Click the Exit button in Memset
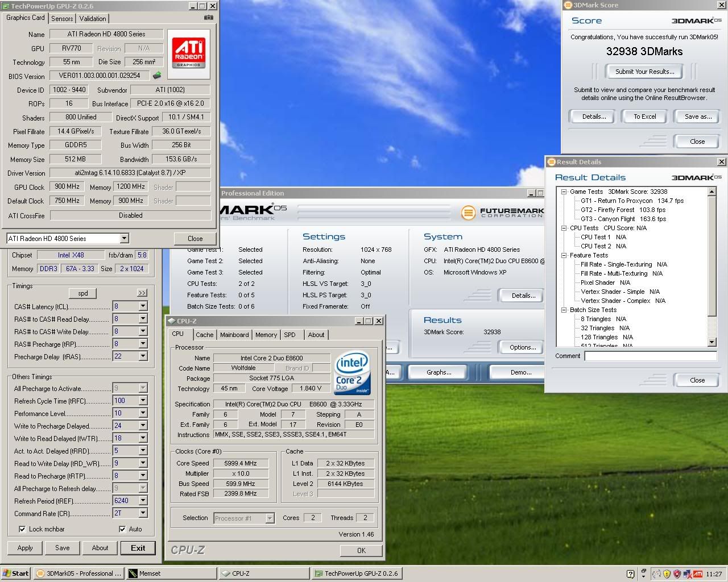The width and height of the screenshot is (728, 582). pos(138,548)
